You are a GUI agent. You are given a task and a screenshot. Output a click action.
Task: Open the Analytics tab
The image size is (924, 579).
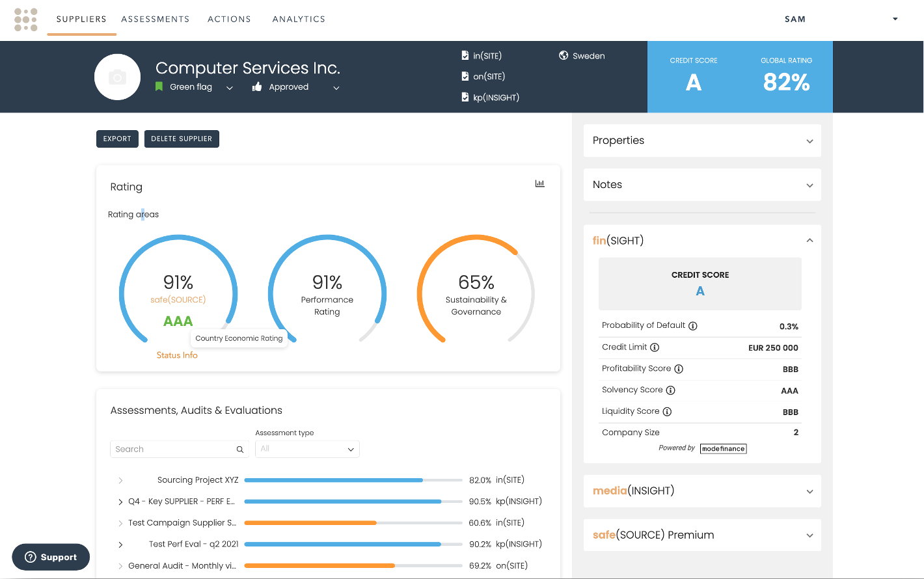299,19
